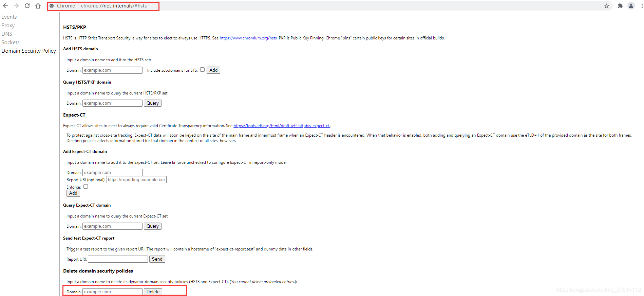Image resolution: width=644 pixels, height=296 pixels.
Task: Bookmark this page with the star icon
Action: [607, 6]
